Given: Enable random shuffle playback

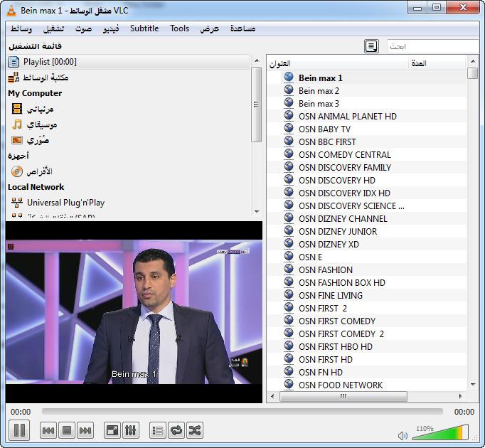Looking at the screenshot, I should coord(194,430).
